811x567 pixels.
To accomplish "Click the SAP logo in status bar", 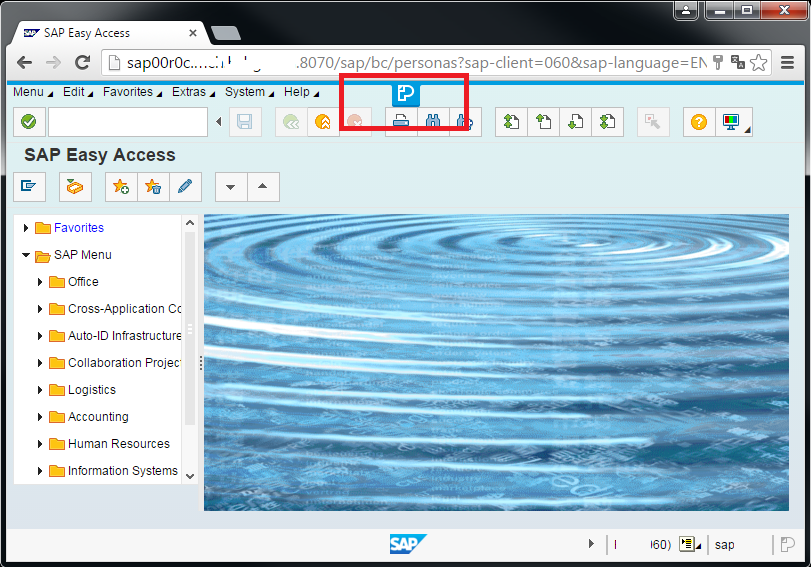I will (x=408, y=544).
